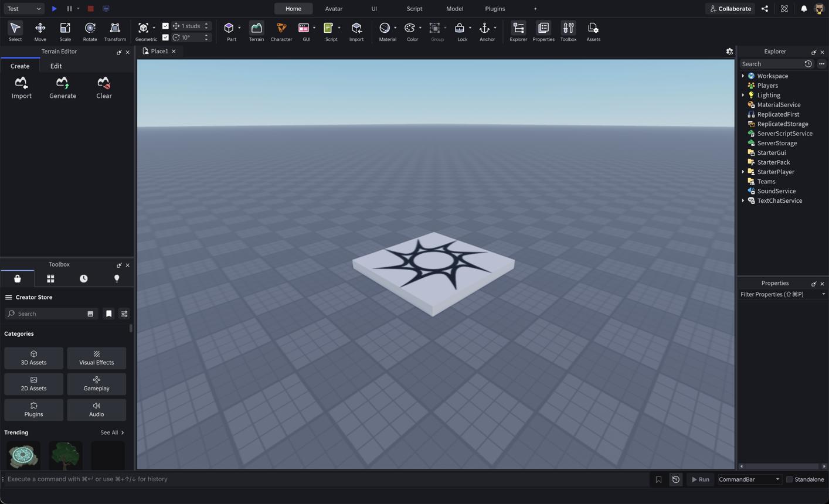This screenshot has width=829, height=504.
Task: Click the Import 3D toolbar icon
Action: click(x=356, y=31)
